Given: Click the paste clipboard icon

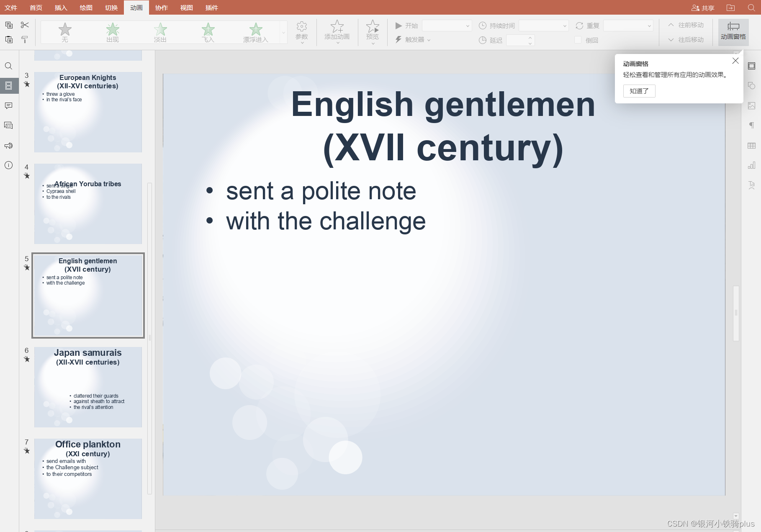Looking at the screenshot, I should tap(9, 39).
